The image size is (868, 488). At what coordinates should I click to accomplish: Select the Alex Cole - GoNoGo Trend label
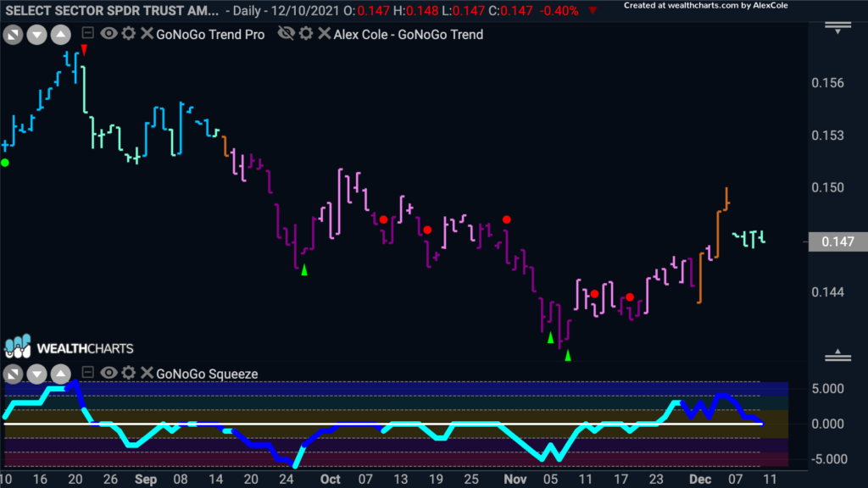coord(409,34)
